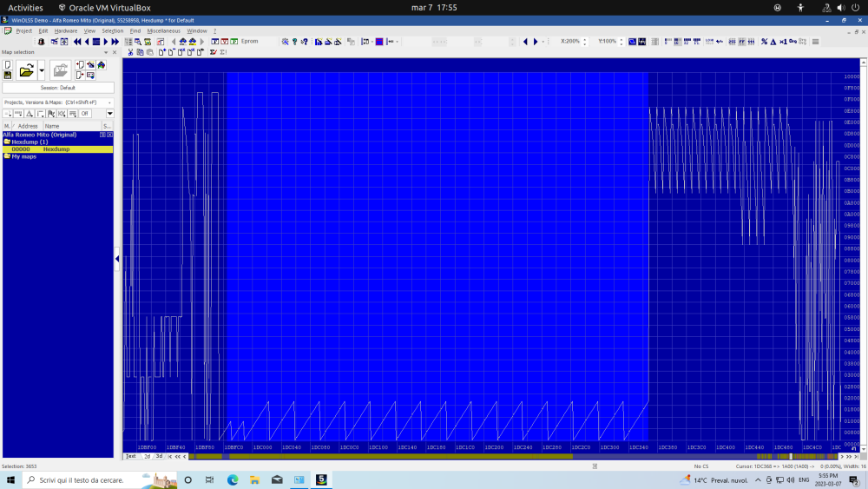
Task: Click the x1 factor icon
Action: point(783,42)
